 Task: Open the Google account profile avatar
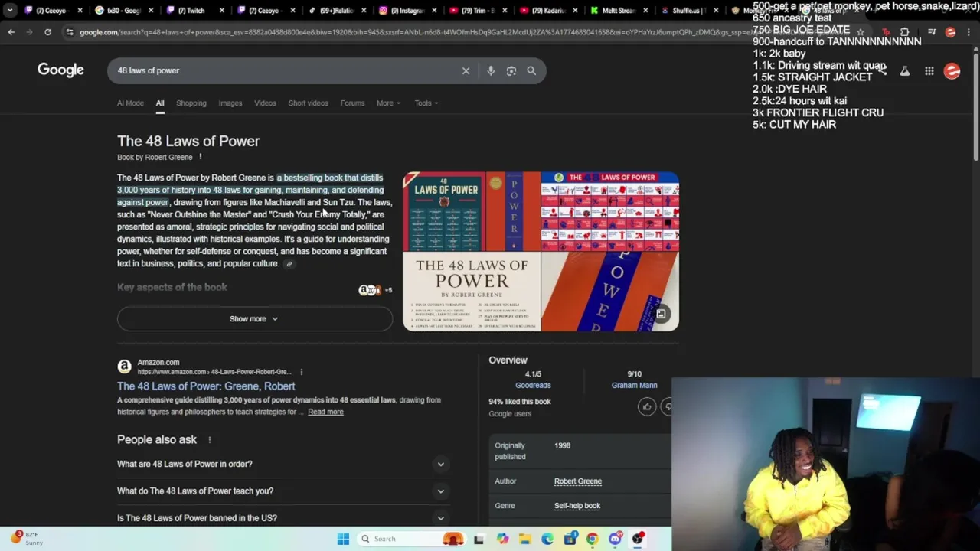point(952,71)
